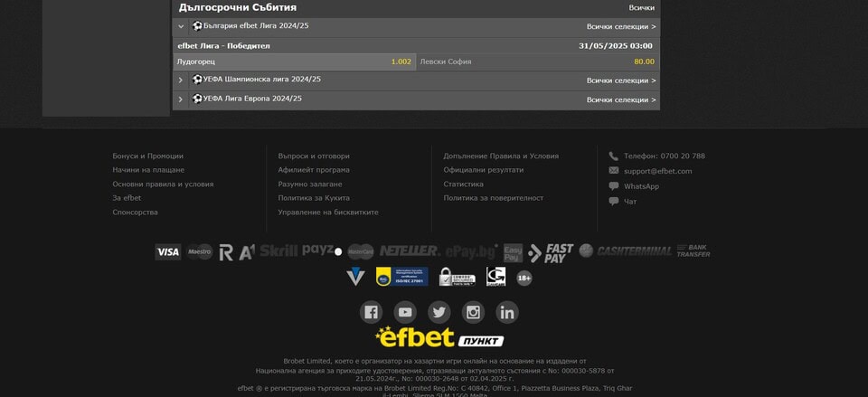Image resolution: width=868 pixels, height=397 pixels.
Task: Open Всички селекции for България efbet Лига
Action: point(621,26)
